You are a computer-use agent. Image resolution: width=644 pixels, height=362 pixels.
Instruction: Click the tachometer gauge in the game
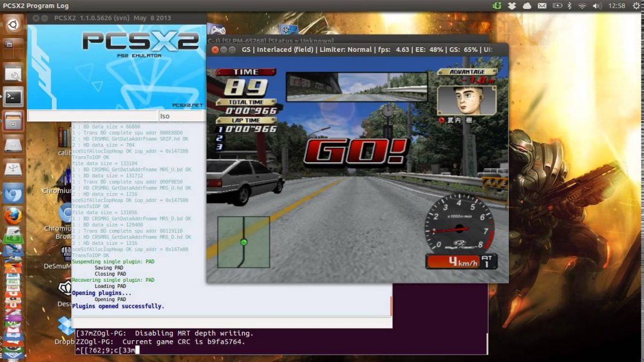coord(459,224)
